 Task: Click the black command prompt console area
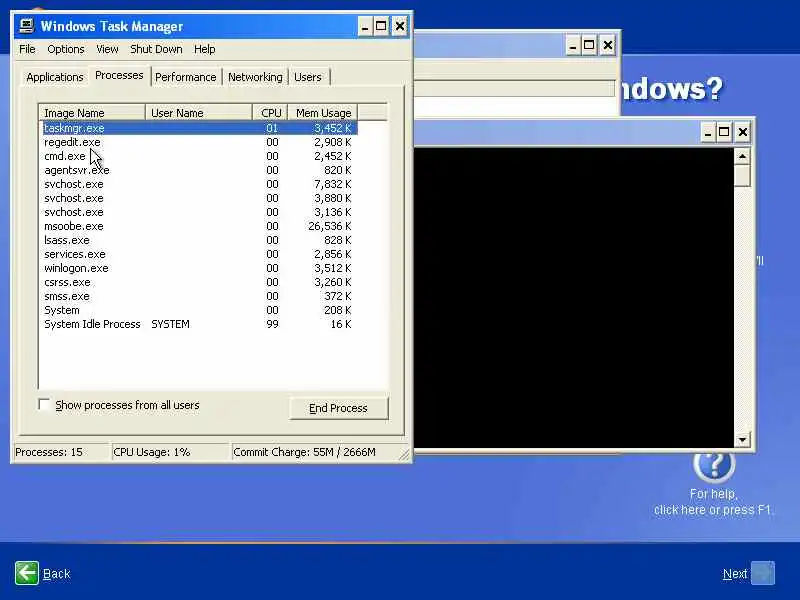pyautogui.click(x=574, y=298)
